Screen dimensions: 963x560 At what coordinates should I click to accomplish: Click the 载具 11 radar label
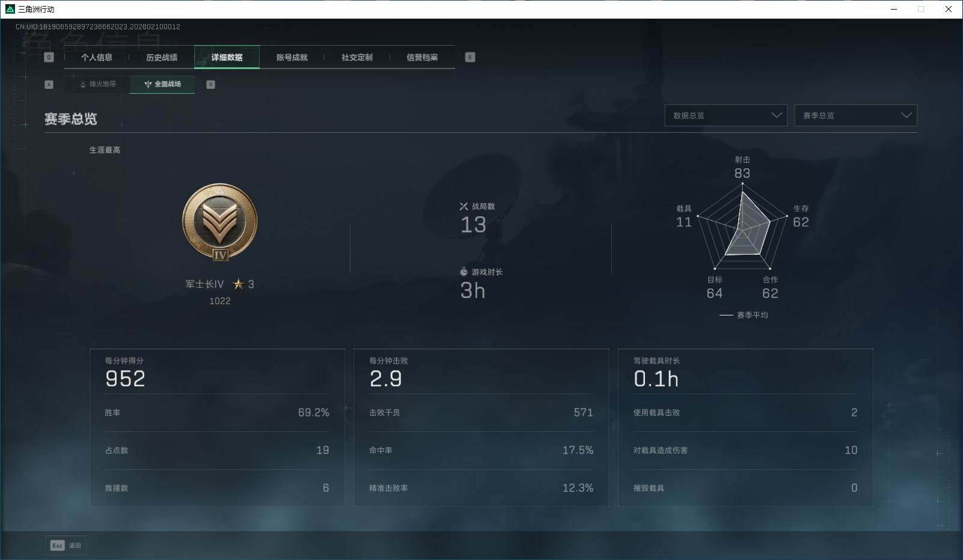684,216
